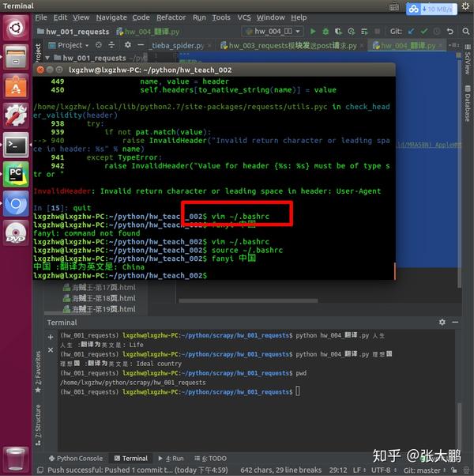Open System Settings in launcher

(16, 115)
